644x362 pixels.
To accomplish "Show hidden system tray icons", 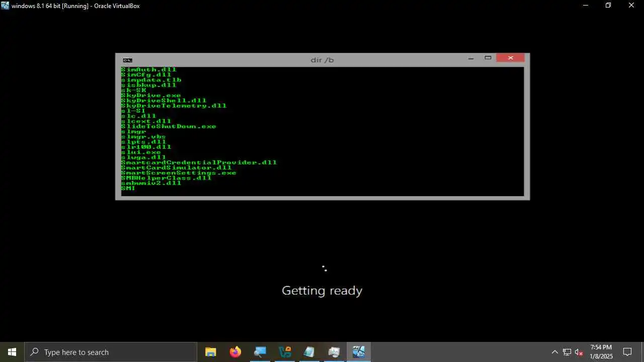I will (554, 352).
